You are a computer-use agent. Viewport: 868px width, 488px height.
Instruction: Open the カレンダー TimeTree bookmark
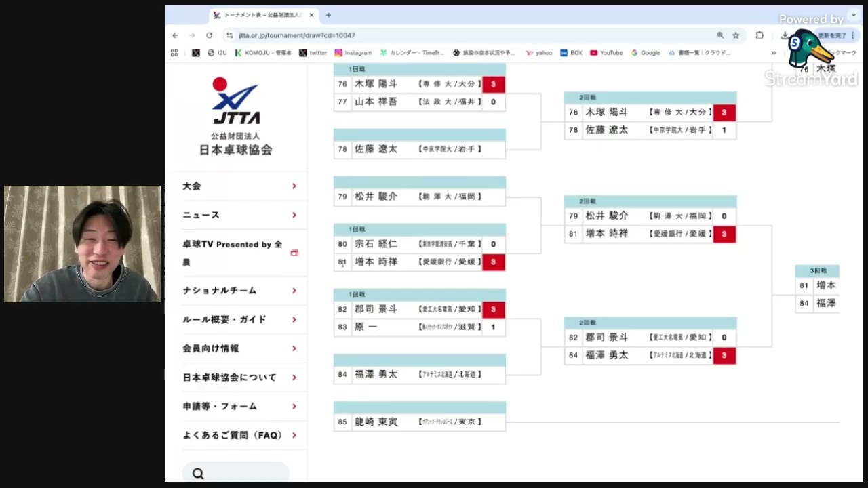point(412,52)
